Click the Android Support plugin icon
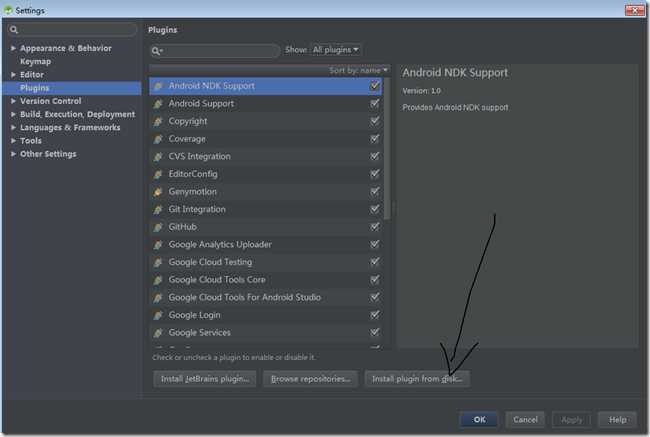The image size is (650, 437). click(158, 104)
